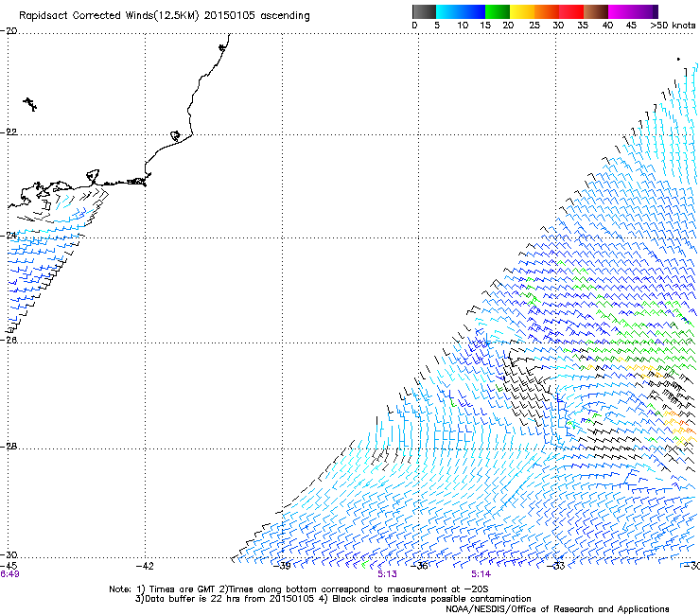Click the longitude label '-45'

9,566
